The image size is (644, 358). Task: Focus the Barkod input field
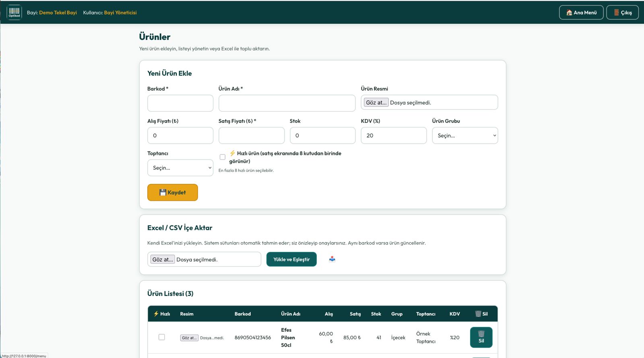(x=180, y=103)
